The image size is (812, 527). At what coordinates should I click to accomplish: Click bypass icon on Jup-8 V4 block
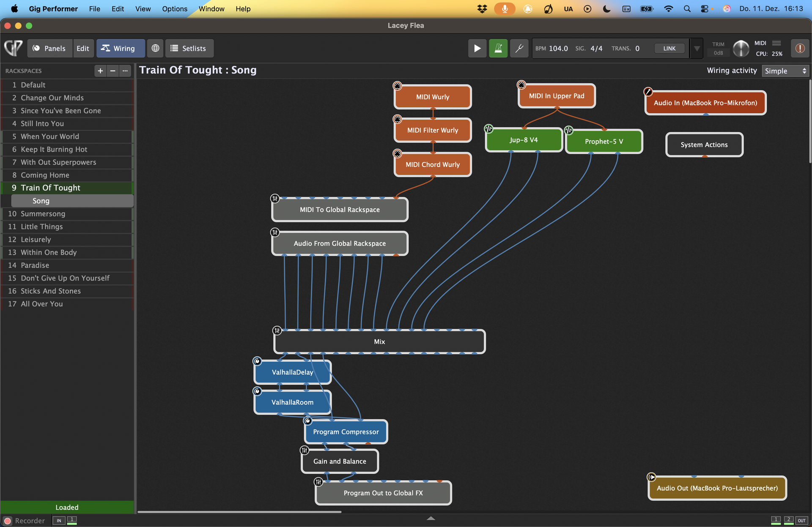488,128
